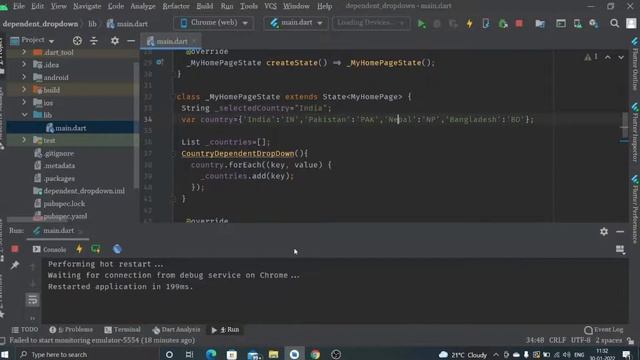Open the Problems tool window

(x=71, y=330)
